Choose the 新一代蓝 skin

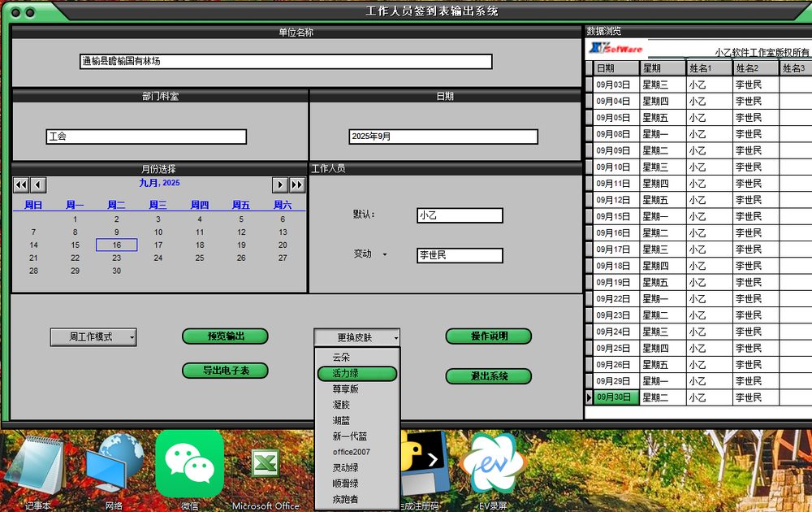[357, 436]
